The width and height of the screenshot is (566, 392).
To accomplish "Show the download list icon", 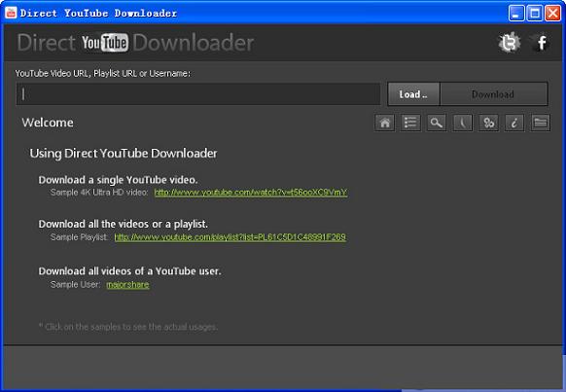I will pyautogui.click(x=410, y=123).
